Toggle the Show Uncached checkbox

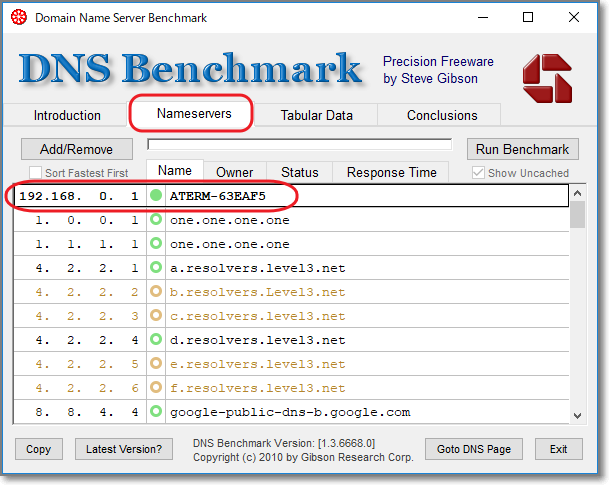(x=479, y=173)
